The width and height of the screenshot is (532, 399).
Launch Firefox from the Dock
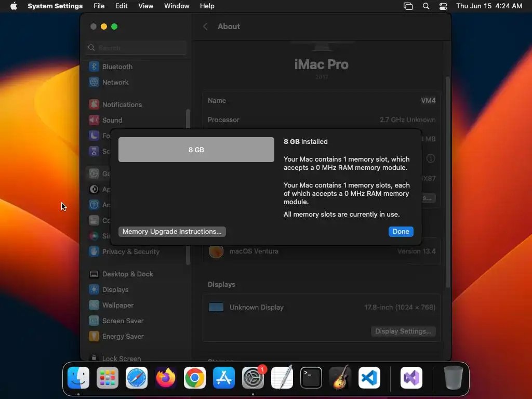tap(166, 378)
